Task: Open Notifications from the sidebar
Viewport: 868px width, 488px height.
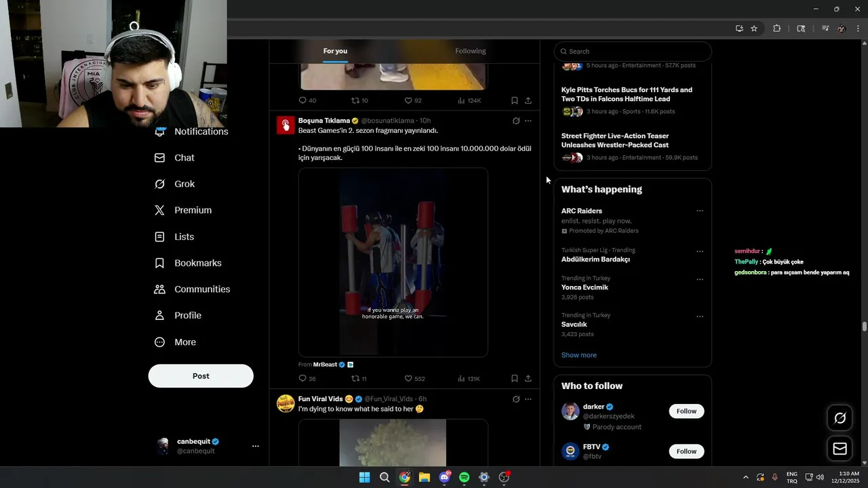Action: pos(191,131)
